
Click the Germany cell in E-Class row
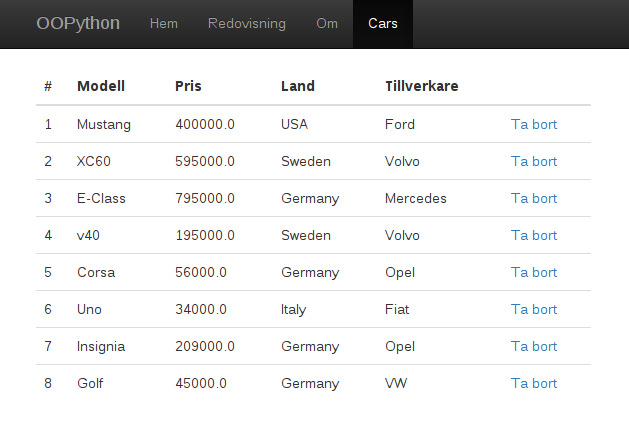pos(310,198)
